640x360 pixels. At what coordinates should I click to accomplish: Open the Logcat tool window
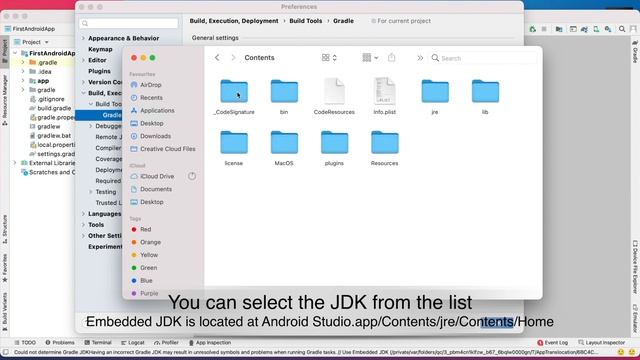pyautogui.click(x=133, y=342)
